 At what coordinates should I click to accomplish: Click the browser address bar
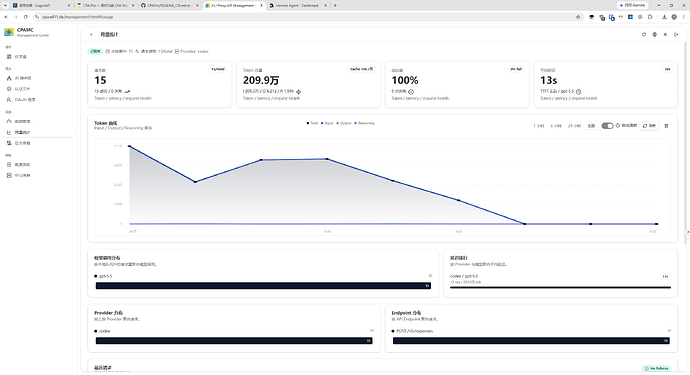click(x=308, y=17)
